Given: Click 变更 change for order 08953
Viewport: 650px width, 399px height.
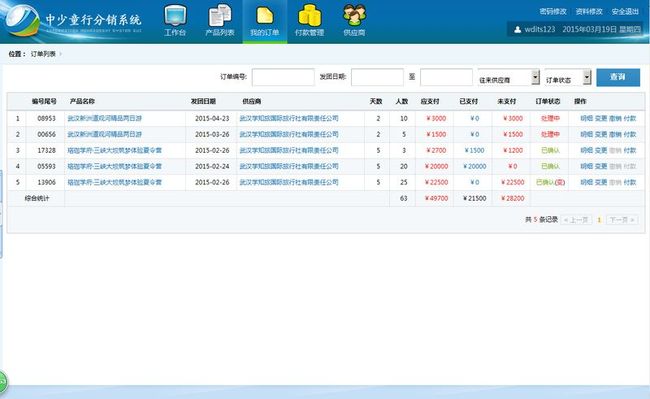Looking at the screenshot, I should 601,118.
